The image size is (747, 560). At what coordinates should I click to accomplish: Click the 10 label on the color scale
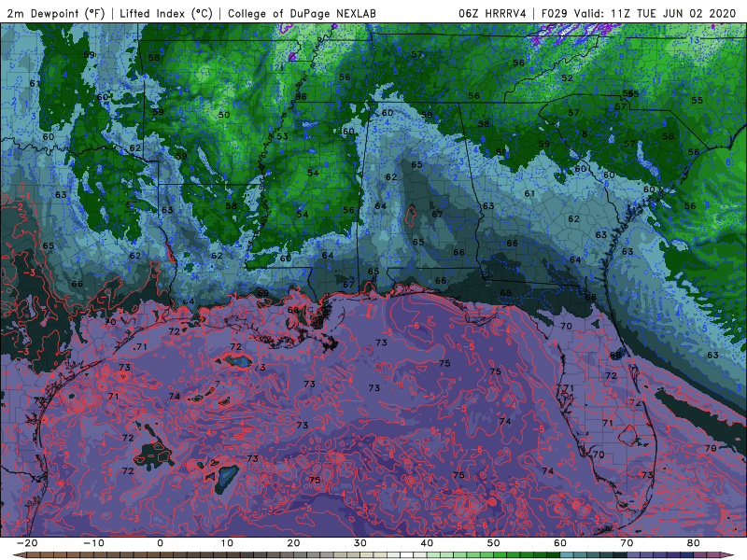tap(227, 543)
